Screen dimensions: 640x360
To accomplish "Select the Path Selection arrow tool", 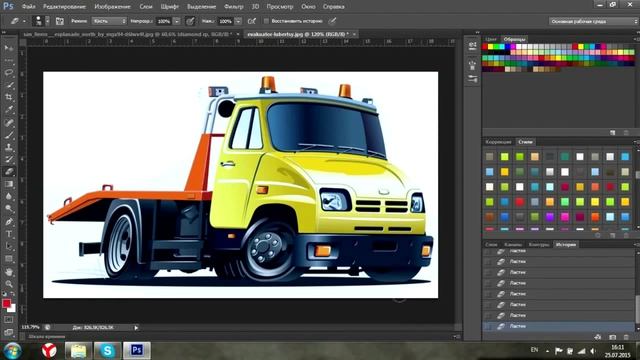I will pos(9,247).
